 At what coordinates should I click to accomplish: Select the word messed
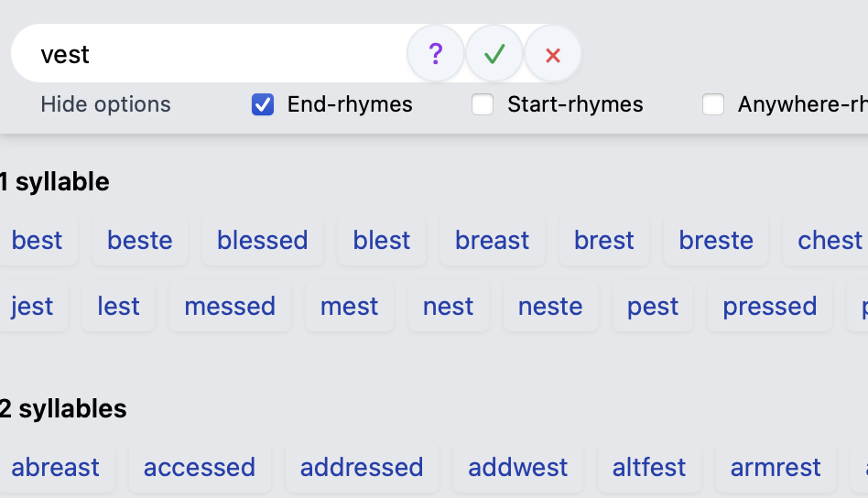click(230, 307)
